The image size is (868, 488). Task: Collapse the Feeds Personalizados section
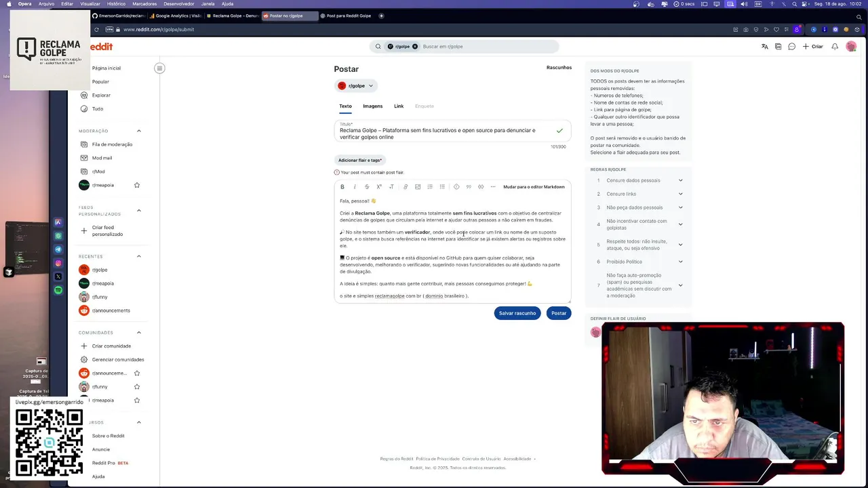[x=139, y=211]
